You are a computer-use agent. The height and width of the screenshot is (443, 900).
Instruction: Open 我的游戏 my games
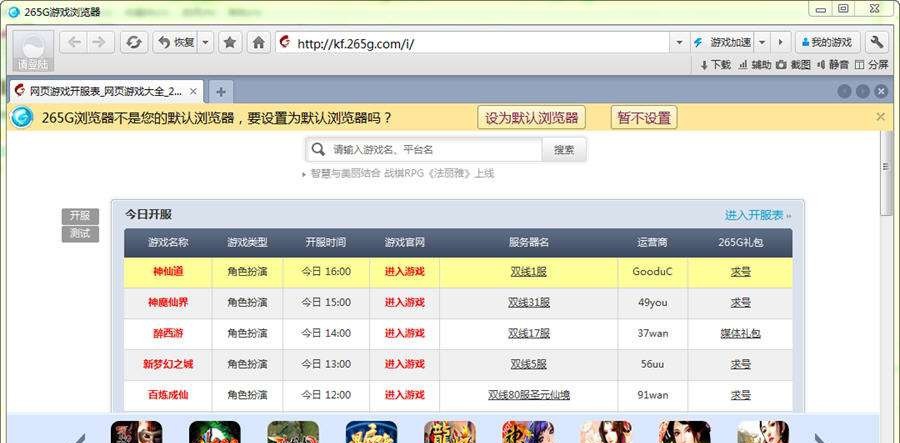coord(827,42)
